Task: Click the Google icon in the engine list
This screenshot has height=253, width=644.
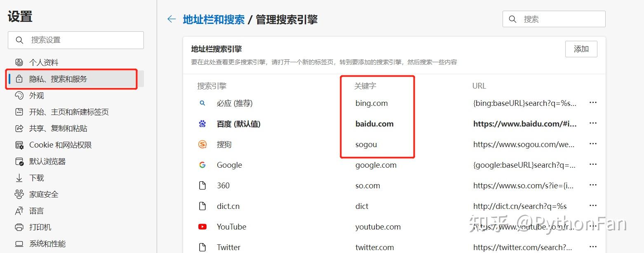Action: (202, 164)
